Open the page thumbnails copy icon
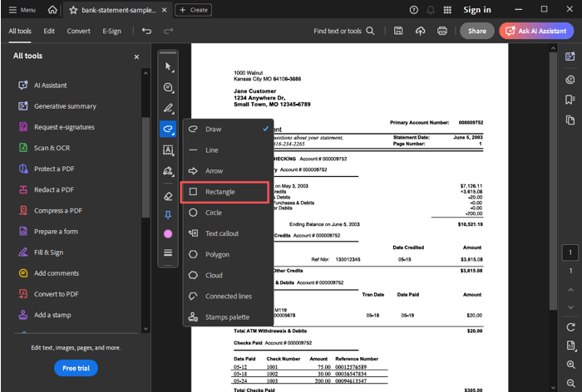 (x=570, y=120)
